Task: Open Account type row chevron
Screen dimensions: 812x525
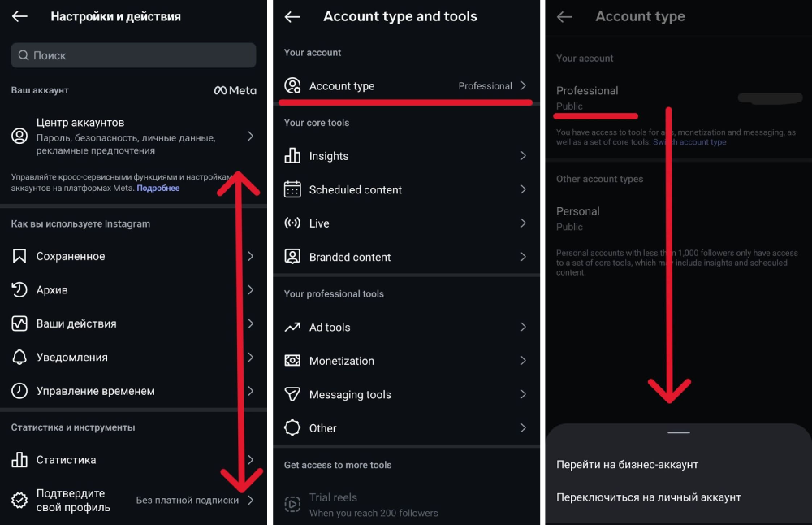Action: click(524, 85)
